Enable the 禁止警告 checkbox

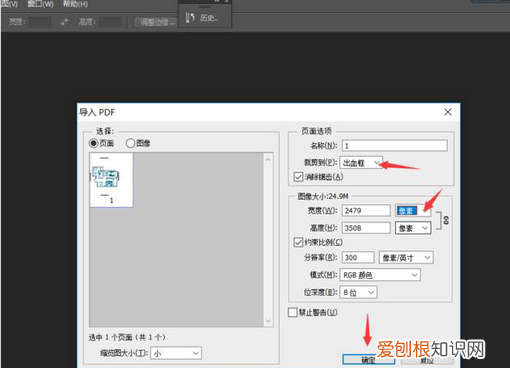click(292, 312)
